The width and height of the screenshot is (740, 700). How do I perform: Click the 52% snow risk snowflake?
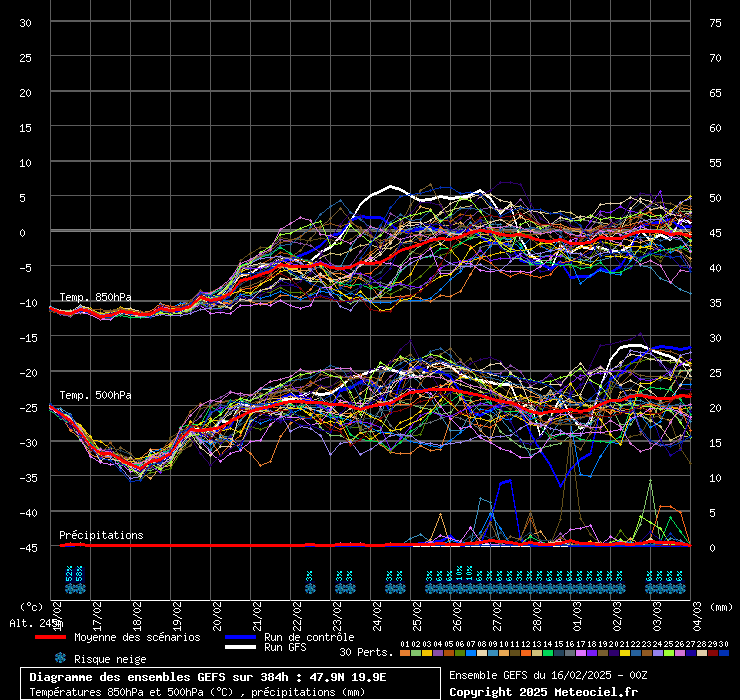pyautogui.click(x=69, y=589)
